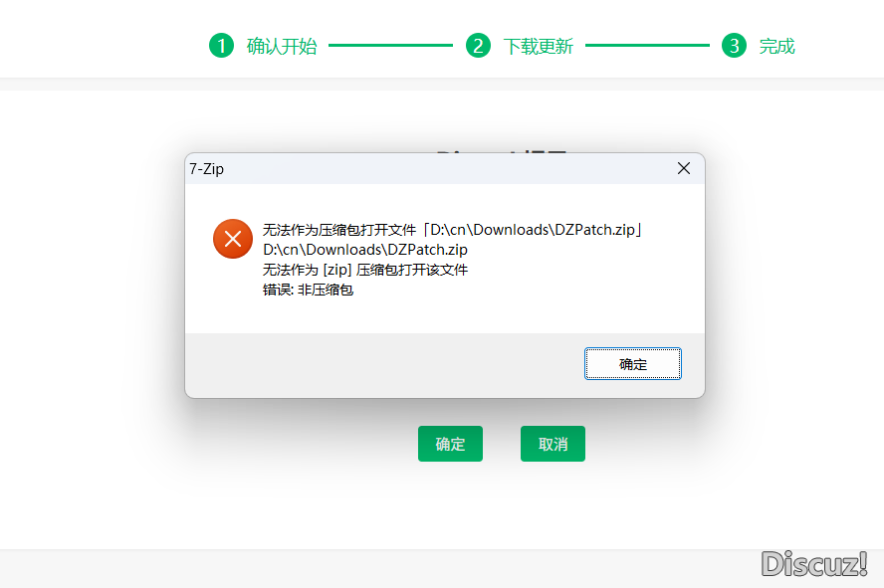The width and height of the screenshot is (884, 588).
Task: Click the green 取消 button
Action: pos(552,444)
